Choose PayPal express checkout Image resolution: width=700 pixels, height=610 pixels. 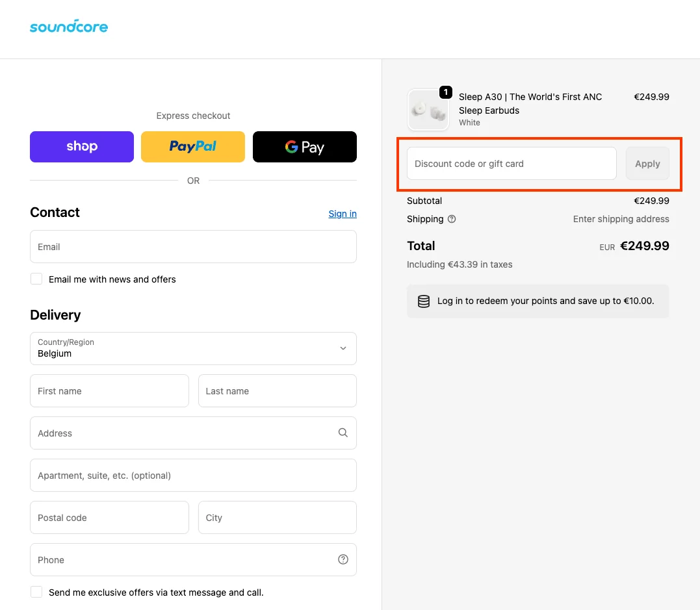point(193,147)
